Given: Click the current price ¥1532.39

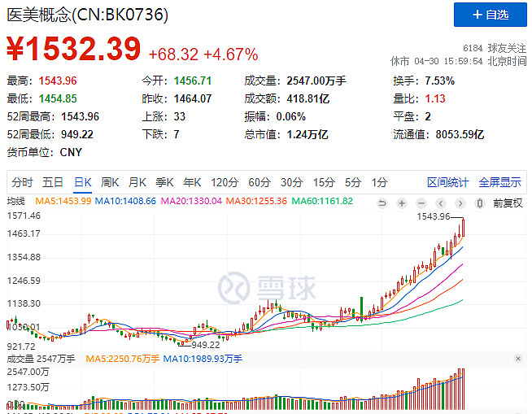Looking at the screenshot, I should [74, 49].
